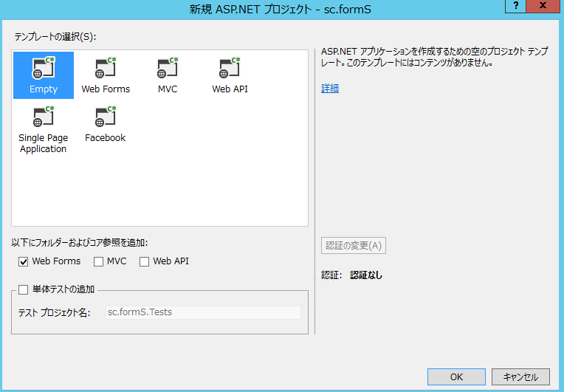This screenshot has height=392, width=564.
Task: Open the dialog help question-mark button
Action: (515, 6)
